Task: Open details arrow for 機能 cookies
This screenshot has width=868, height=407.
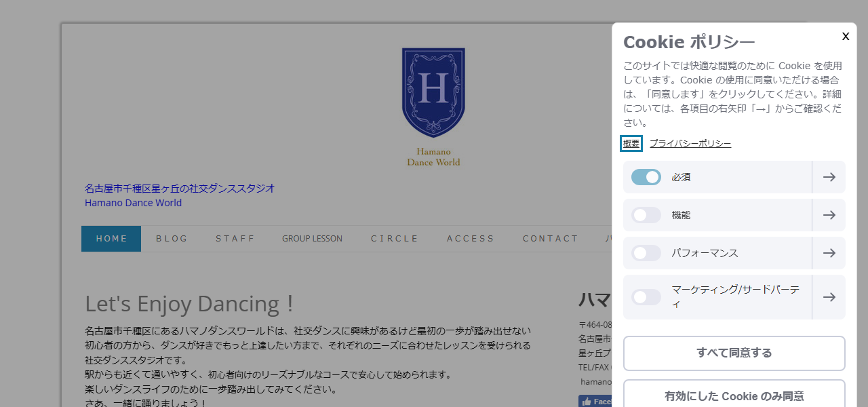Action: 829,215
